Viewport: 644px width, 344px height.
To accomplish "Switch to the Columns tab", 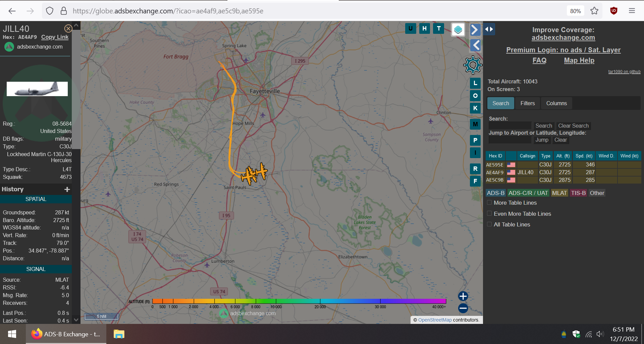I will 556,104.
